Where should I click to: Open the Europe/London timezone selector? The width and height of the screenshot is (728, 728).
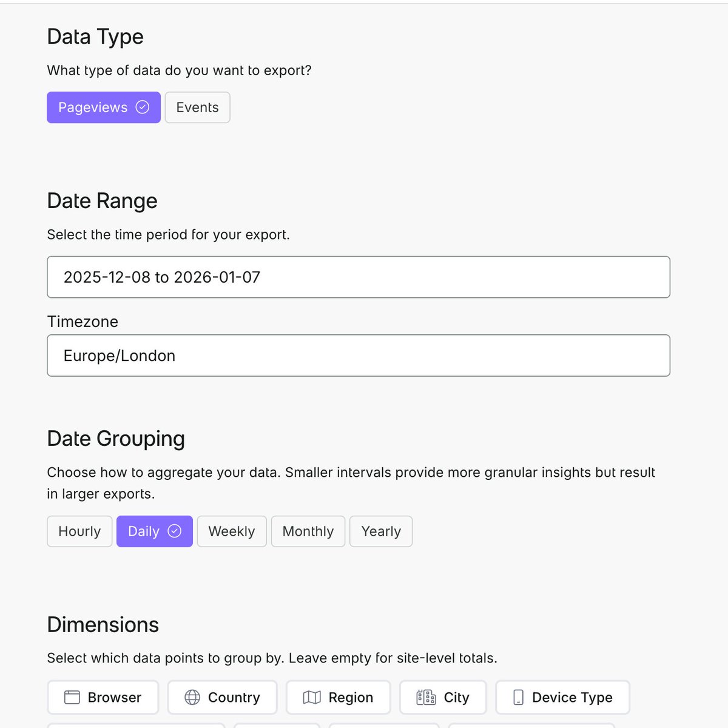pos(359,356)
